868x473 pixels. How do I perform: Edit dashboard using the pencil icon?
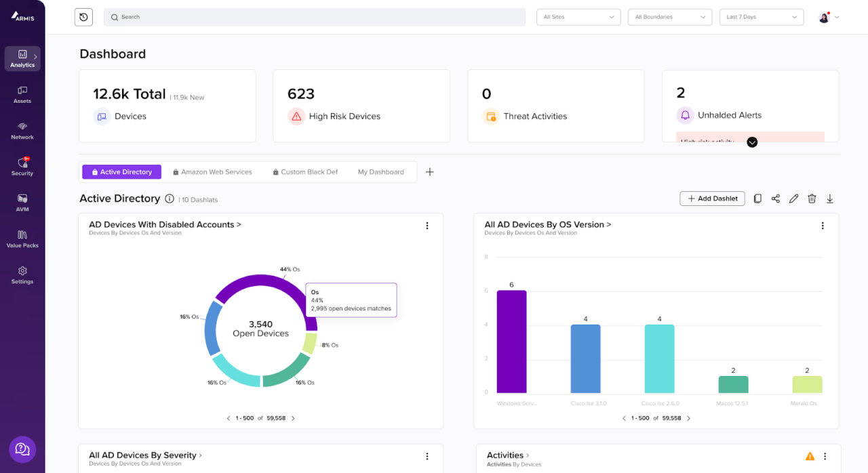(793, 199)
